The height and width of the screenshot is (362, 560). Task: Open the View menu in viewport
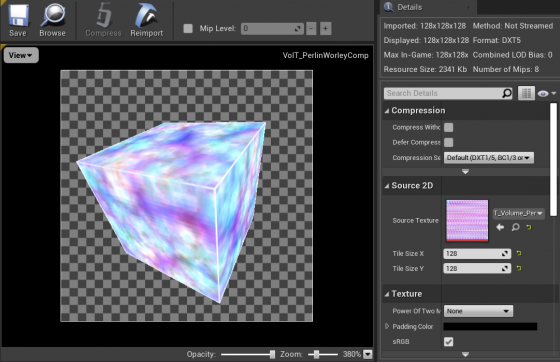[x=21, y=55]
